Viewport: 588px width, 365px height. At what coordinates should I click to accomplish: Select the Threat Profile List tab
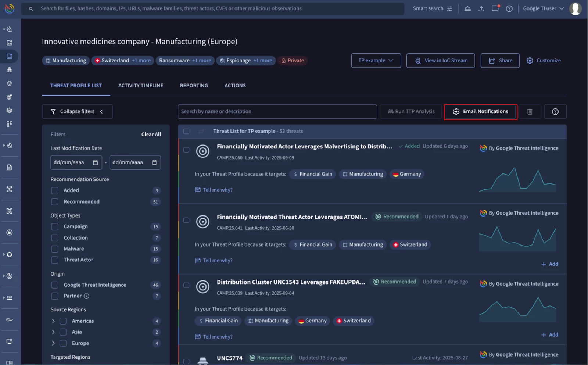tap(76, 85)
